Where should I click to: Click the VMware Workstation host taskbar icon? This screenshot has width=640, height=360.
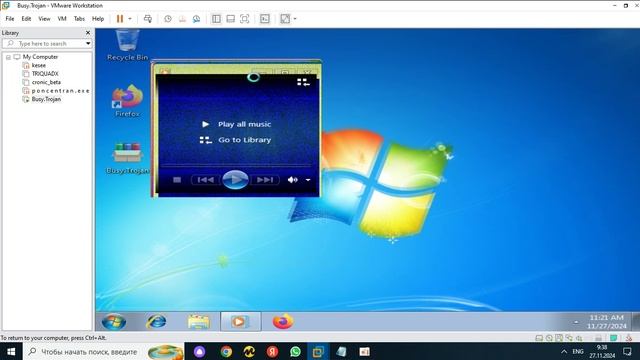pyautogui.click(x=318, y=351)
